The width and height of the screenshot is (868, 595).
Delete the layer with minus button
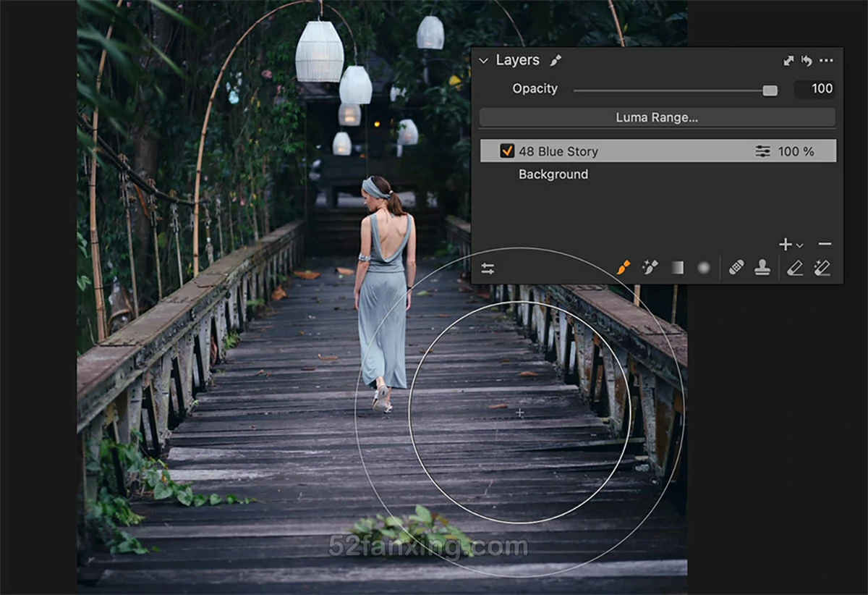point(825,245)
